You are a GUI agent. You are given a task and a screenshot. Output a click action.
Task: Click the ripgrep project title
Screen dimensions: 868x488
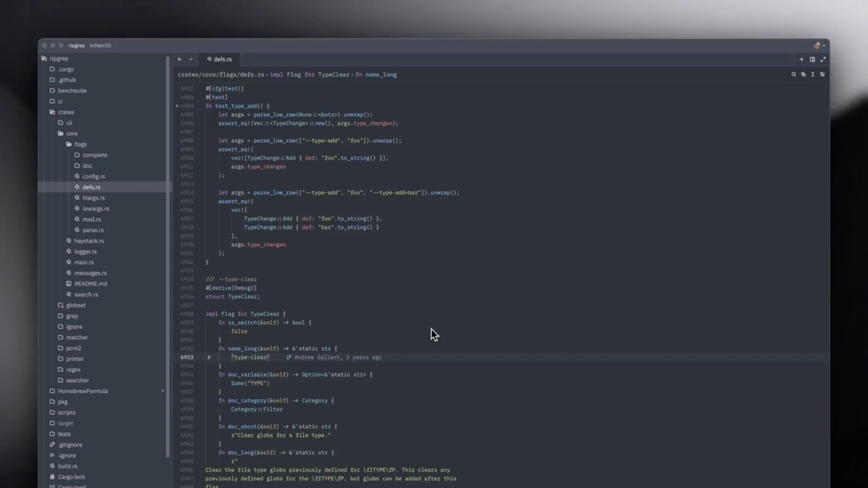[76, 46]
